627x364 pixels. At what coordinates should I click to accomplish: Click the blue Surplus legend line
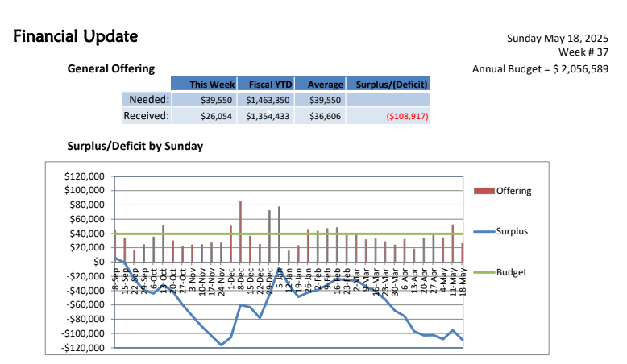click(482, 231)
